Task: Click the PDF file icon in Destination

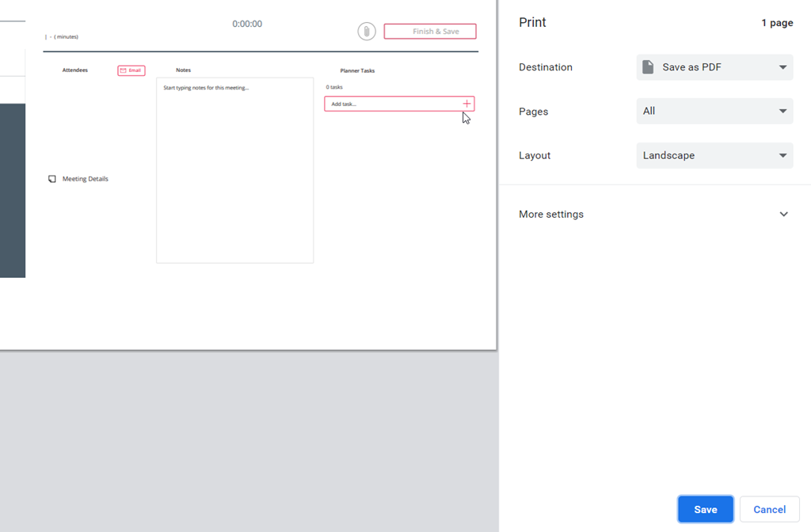Action: click(648, 67)
